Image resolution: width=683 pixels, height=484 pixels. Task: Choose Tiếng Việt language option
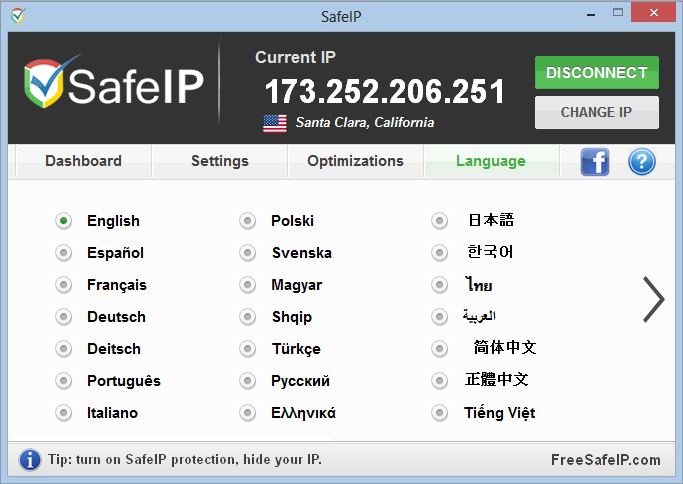[x=440, y=413]
